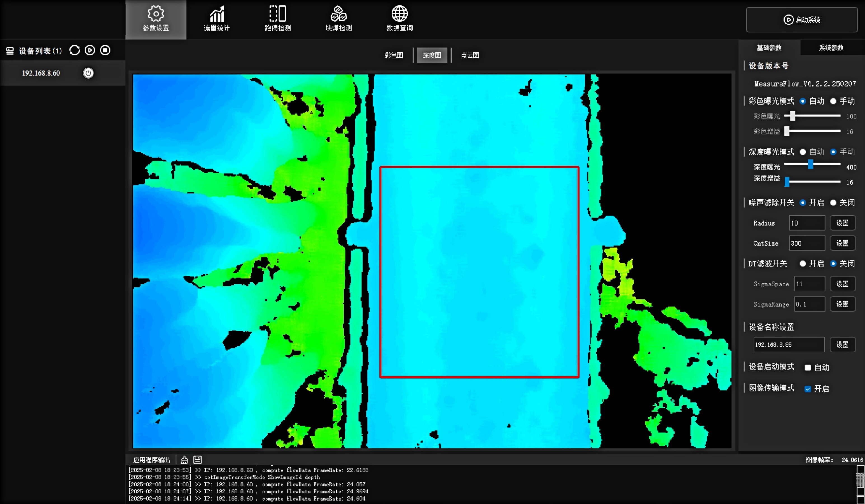This screenshot has height=504, width=865.
Task: Click the device list play icon
Action: tap(90, 50)
